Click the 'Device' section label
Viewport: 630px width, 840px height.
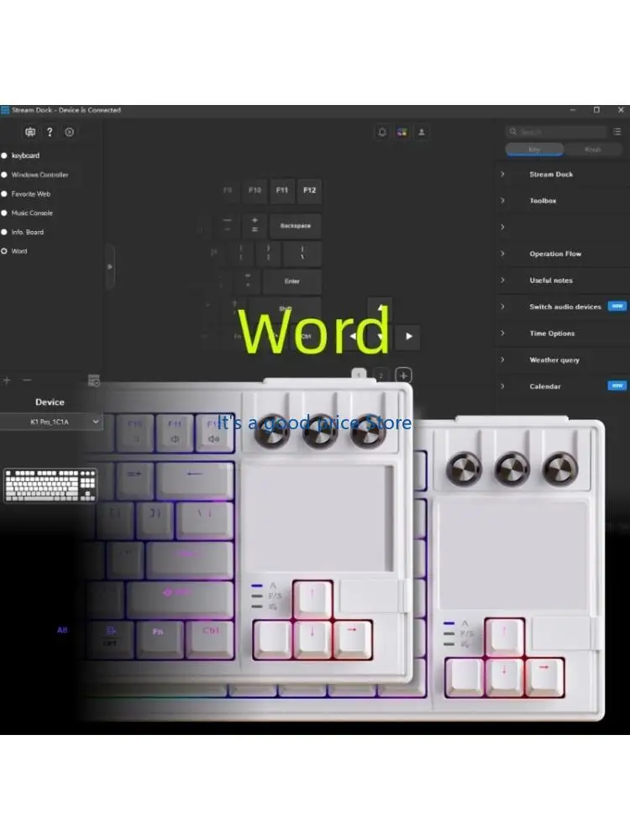coord(50,402)
